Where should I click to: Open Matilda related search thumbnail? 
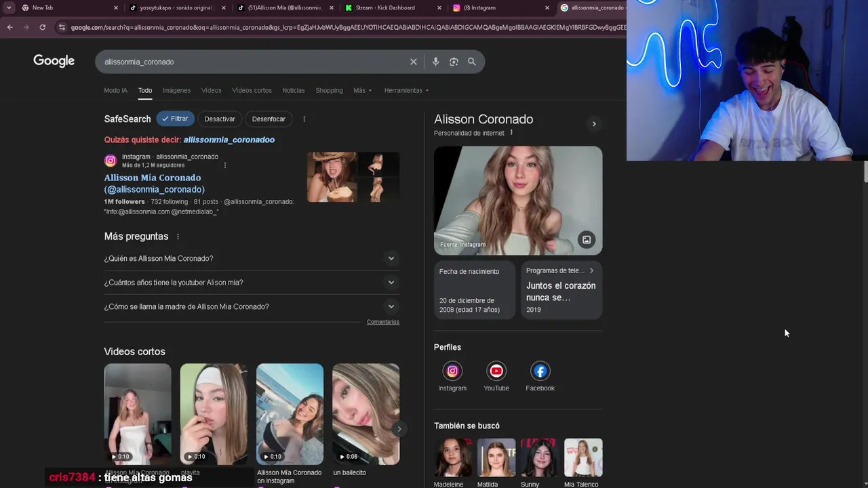point(496,457)
